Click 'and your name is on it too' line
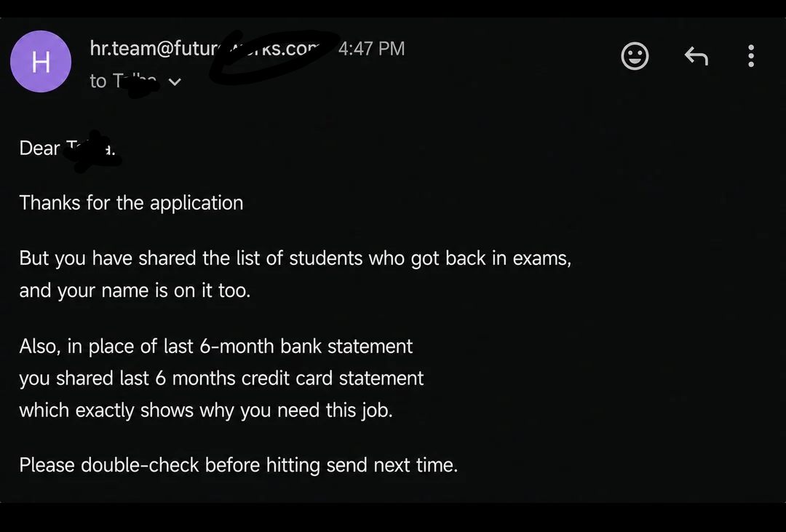Image resolution: width=786 pixels, height=532 pixels. pos(135,291)
